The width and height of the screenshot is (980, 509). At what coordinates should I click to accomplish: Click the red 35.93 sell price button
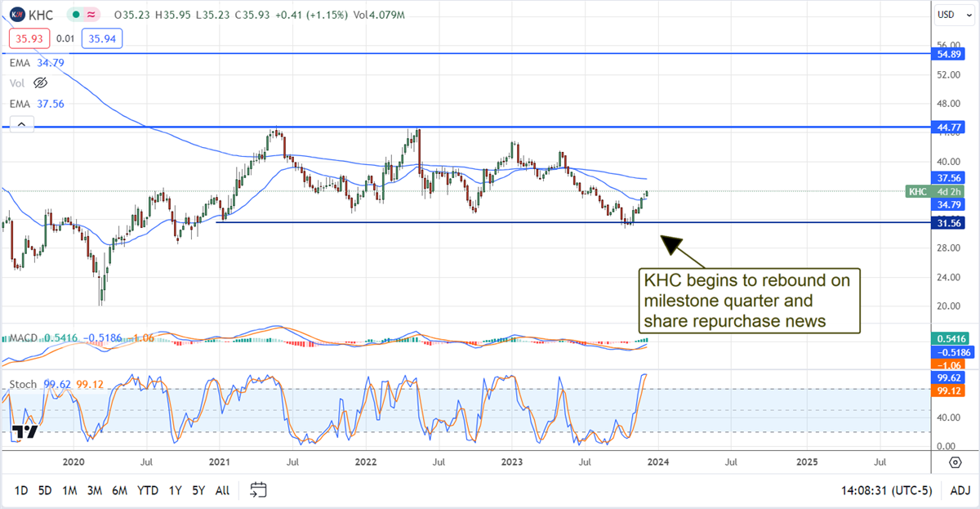coord(29,38)
